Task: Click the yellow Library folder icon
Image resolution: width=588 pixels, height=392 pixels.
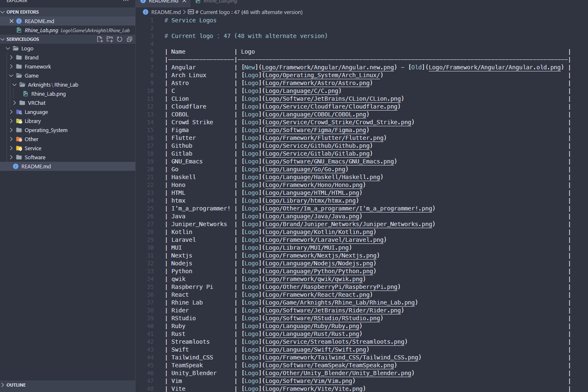Action: tap(19, 121)
